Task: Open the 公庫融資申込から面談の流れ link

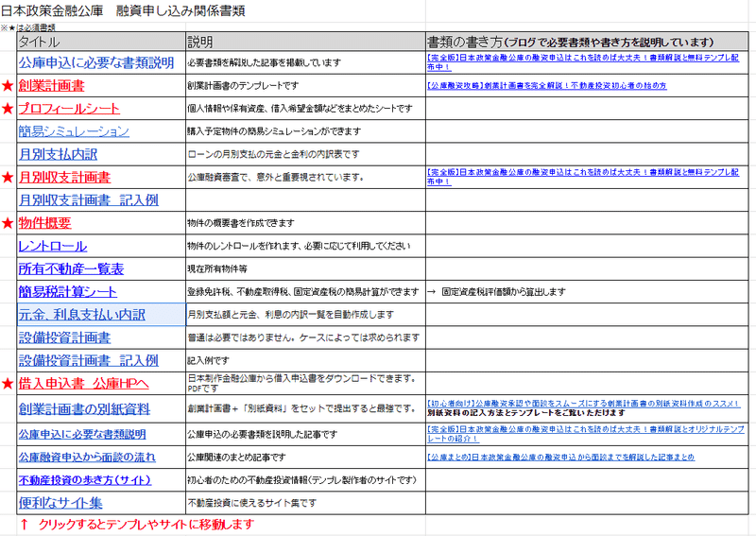Action: click(87, 457)
